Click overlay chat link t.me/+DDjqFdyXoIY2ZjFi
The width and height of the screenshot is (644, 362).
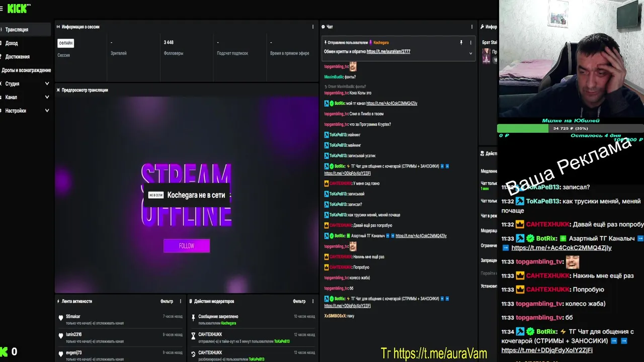click(x=547, y=350)
